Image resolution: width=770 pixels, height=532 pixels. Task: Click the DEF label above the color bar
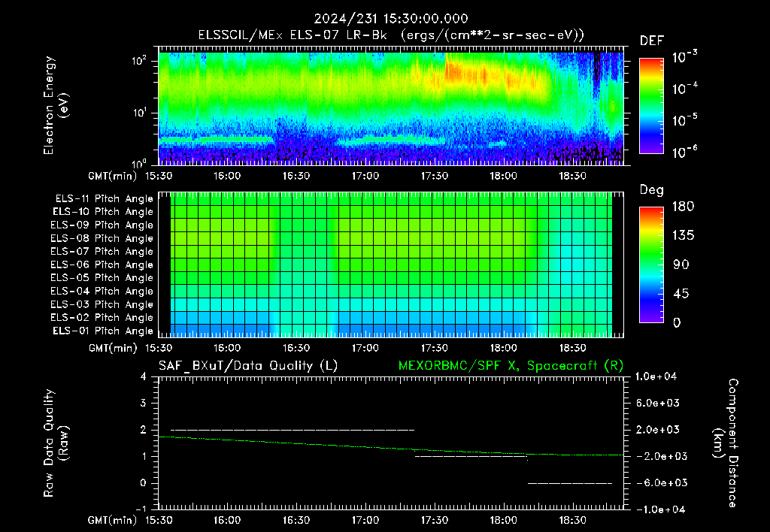[x=652, y=41]
